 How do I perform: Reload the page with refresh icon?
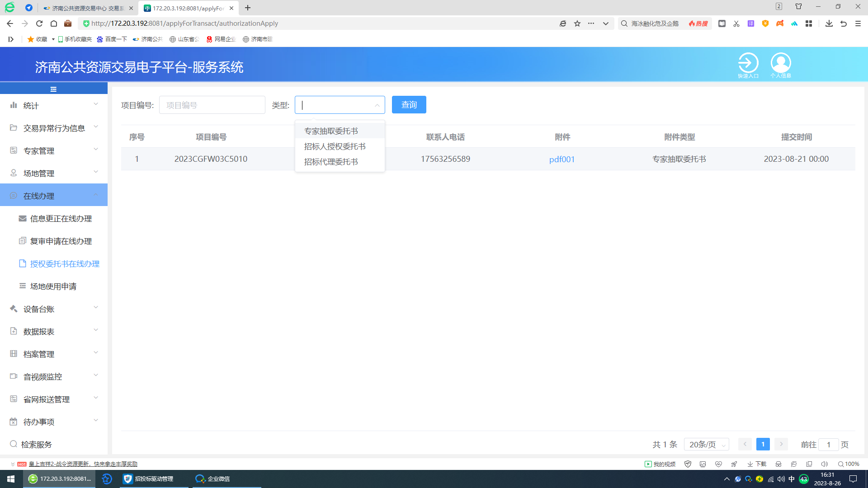[39, 23]
